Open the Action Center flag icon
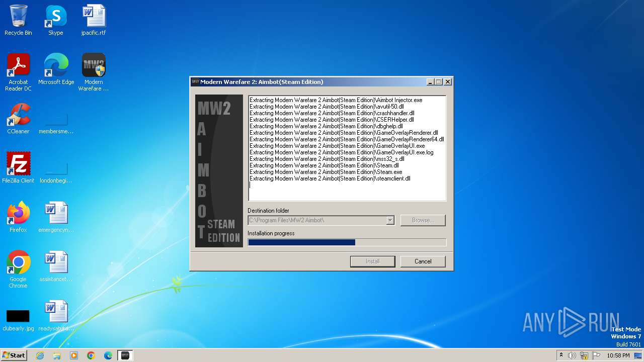 (596, 355)
